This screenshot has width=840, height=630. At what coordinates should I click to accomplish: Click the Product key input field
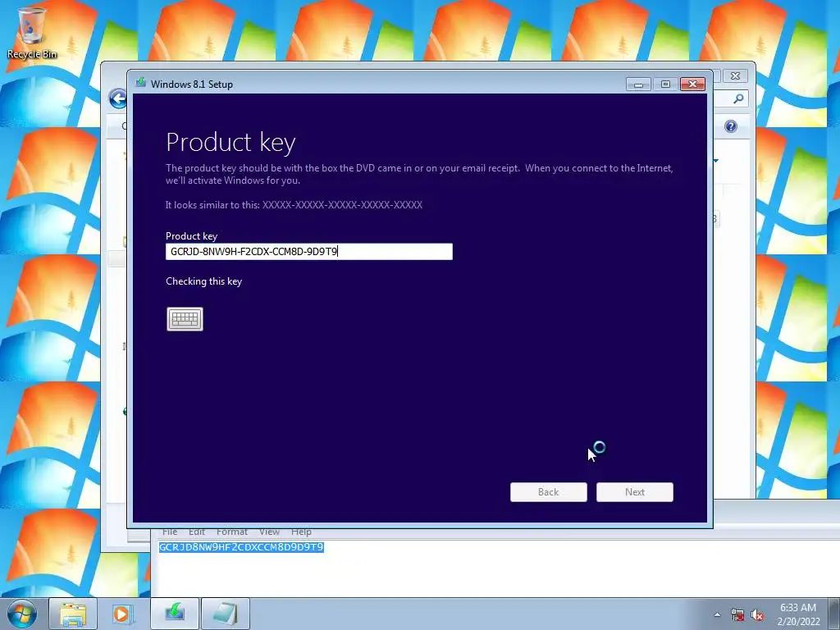click(x=309, y=252)
